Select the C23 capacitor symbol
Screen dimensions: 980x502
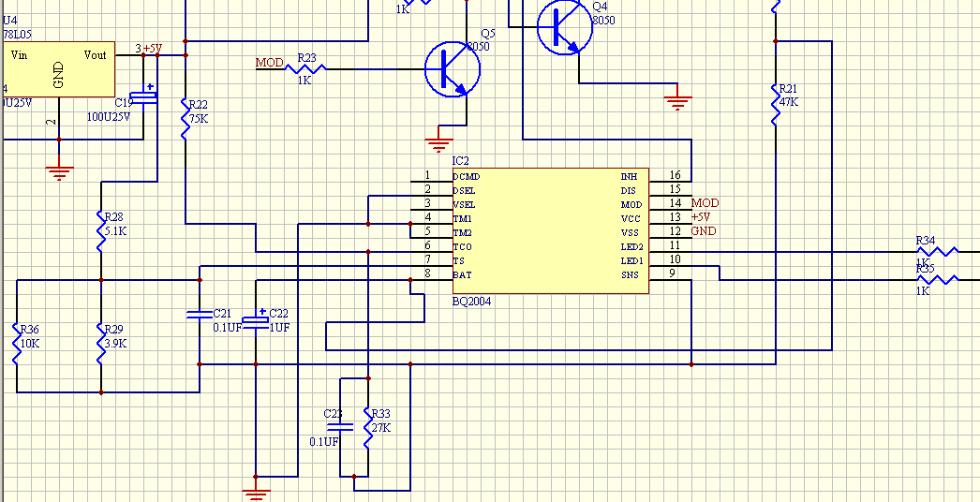pyautogui.click(x=340, y=427)
